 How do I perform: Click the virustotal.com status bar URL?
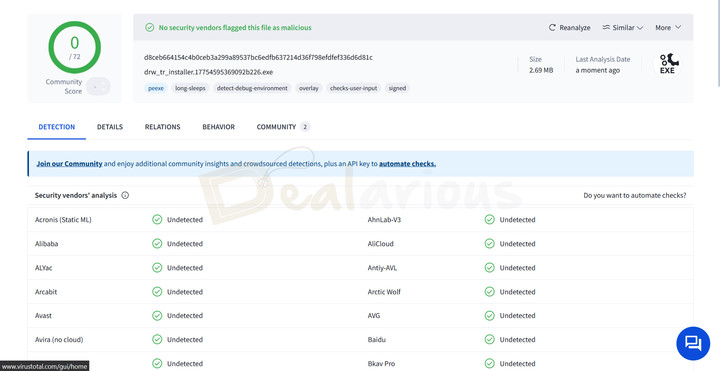coord(44,366)
